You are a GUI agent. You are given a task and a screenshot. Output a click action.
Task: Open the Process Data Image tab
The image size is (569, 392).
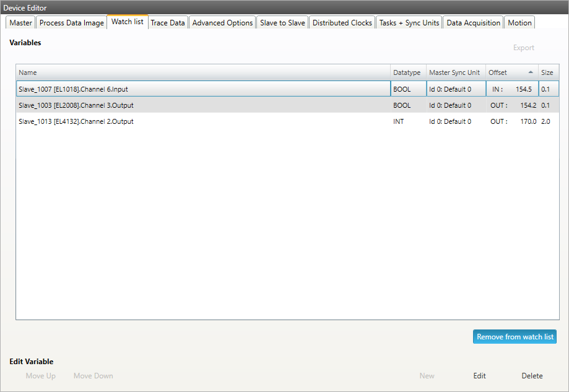(x=71, y=23)
